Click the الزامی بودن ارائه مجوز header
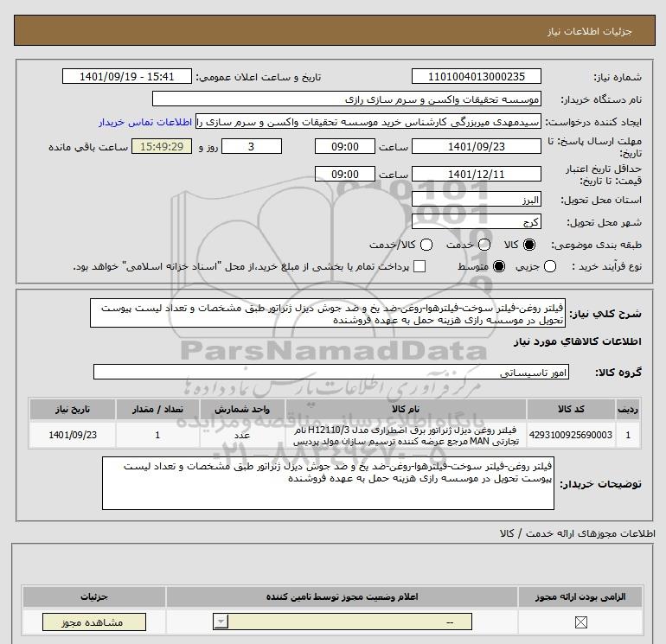 pyautogui.click(x=580, y=596)
